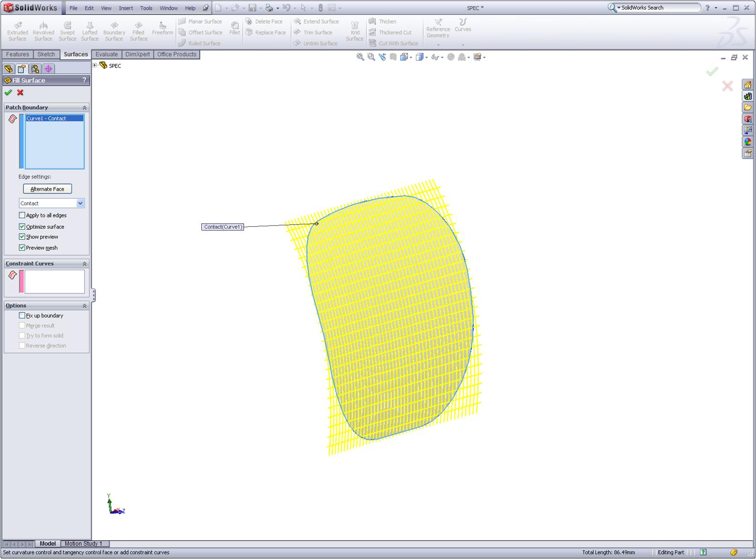Open the Insert menu

point(126,8)
